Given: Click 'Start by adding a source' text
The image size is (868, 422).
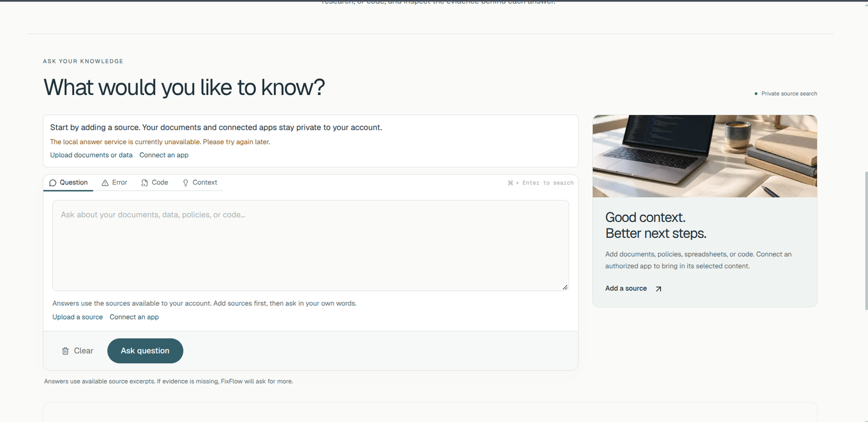Looking at the screenshot, I should pyautogui.click(x=216, y=127).
